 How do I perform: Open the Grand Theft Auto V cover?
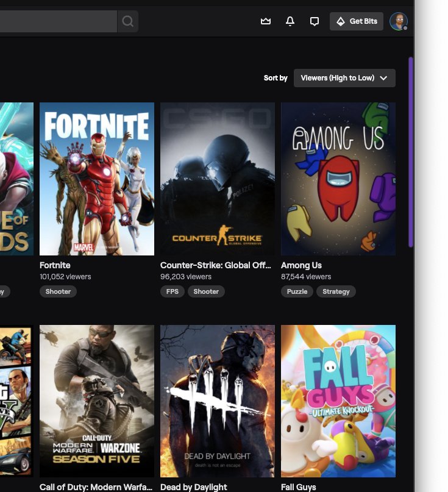click(x=16, y=401)
